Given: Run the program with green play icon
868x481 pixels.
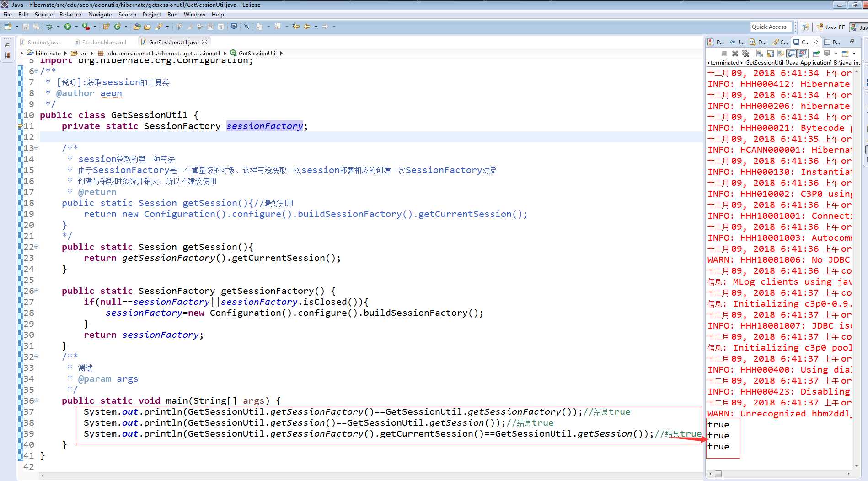Looking at the screenshot, I should click(68, 27).
